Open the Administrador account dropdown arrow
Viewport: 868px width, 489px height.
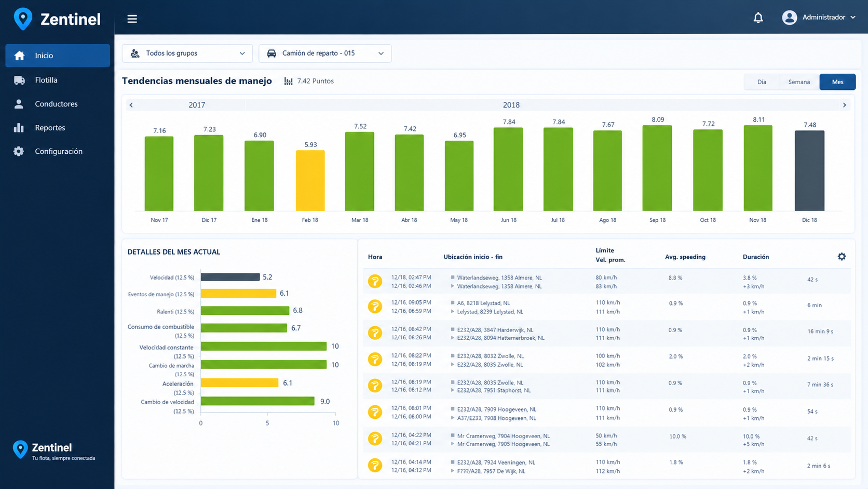[852, 18]
